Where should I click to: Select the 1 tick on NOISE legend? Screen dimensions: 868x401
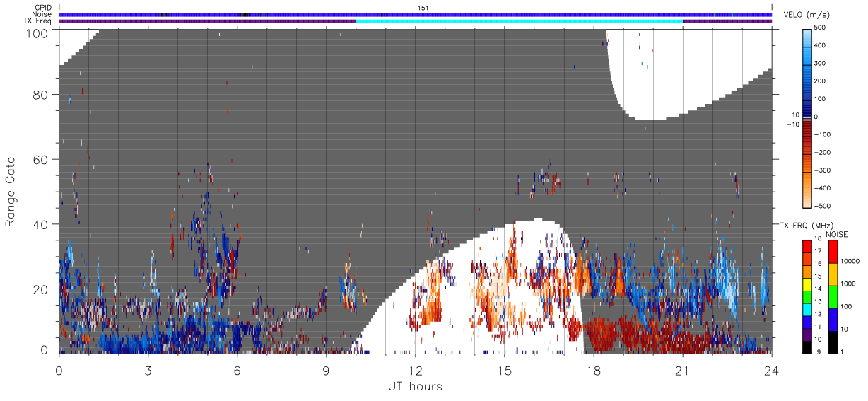click(840, 351)
